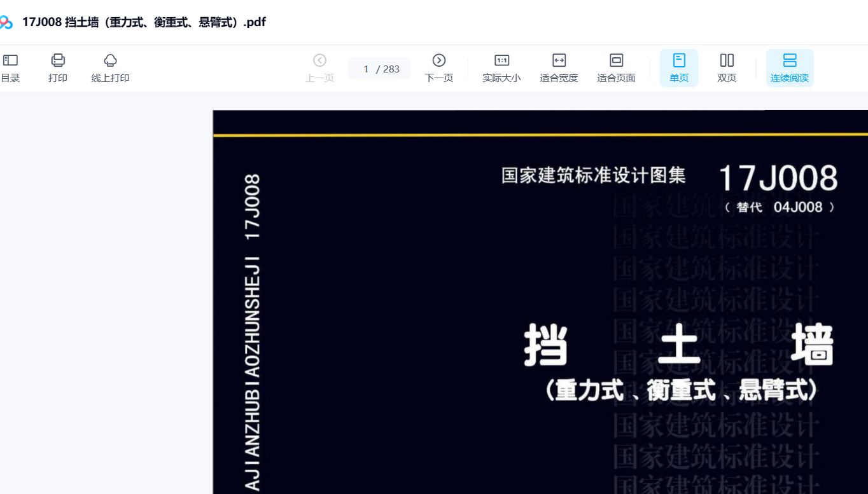Set zoom to 实际大小 actual size

click(x=501, y=68)
